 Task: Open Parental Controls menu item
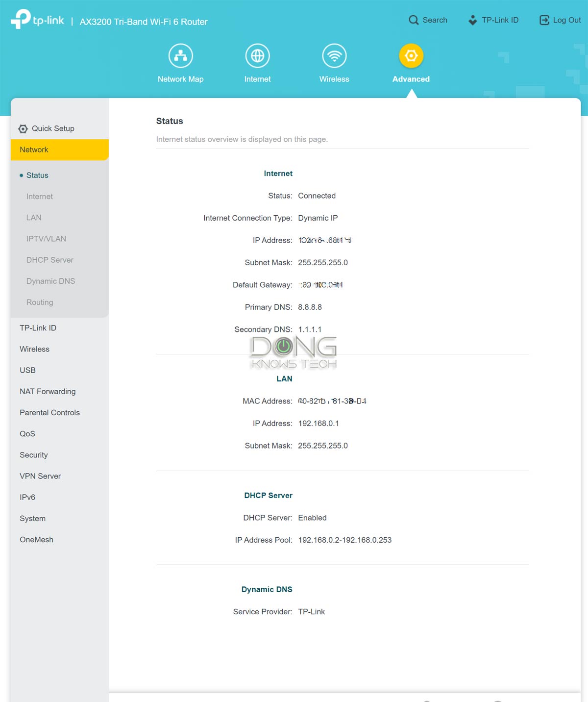point(49,413)
